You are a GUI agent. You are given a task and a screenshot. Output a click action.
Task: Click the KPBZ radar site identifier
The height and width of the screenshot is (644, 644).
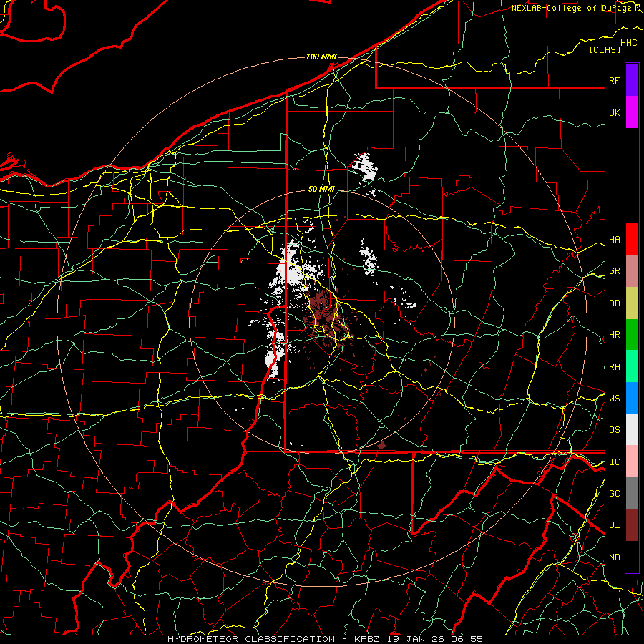[366, 639]
